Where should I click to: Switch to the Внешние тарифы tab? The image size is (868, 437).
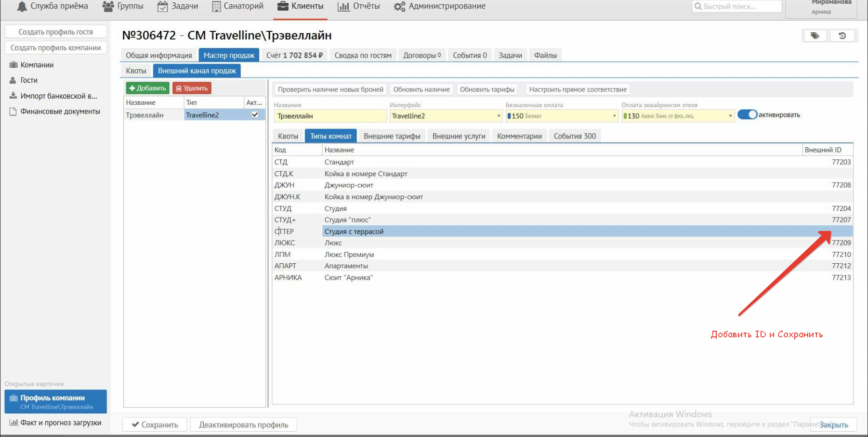pos(392,136)
